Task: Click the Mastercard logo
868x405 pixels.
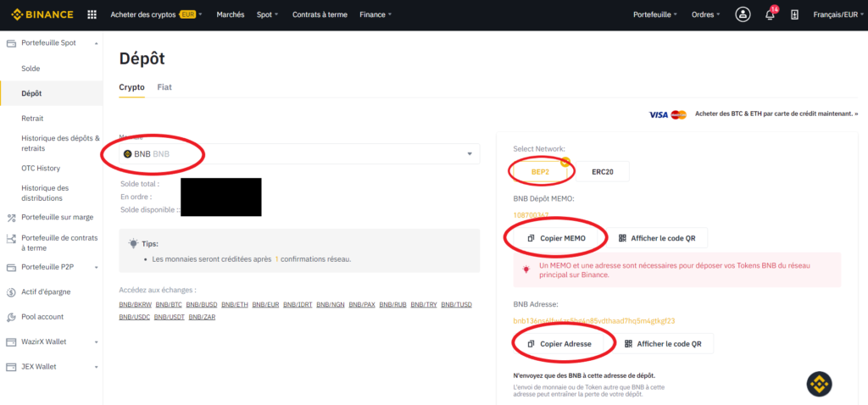Action: [x=678, y=114]
